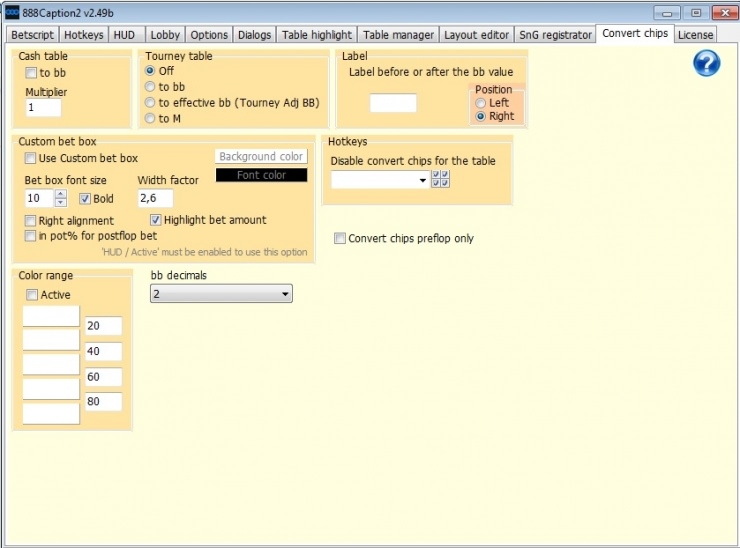Maximize the 888Caption2 window
740x548 pixels.
pyautogui.click(x=696, y=13)
